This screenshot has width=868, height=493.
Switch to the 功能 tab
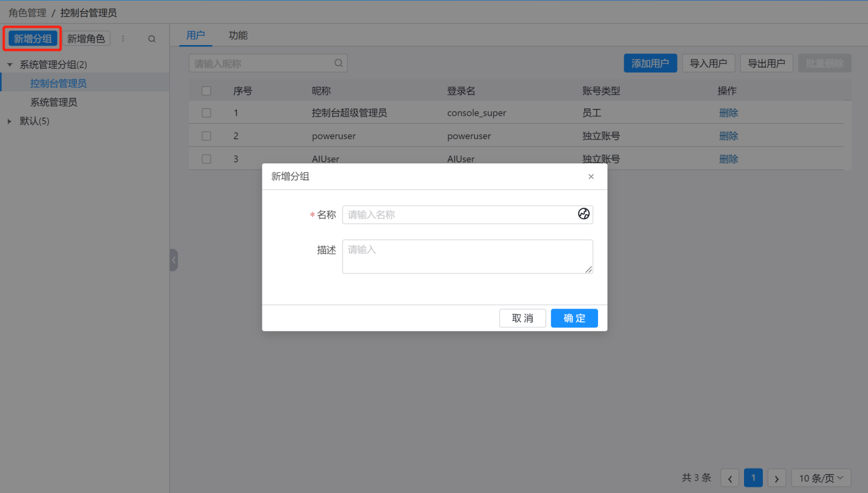tap(238, 36)
